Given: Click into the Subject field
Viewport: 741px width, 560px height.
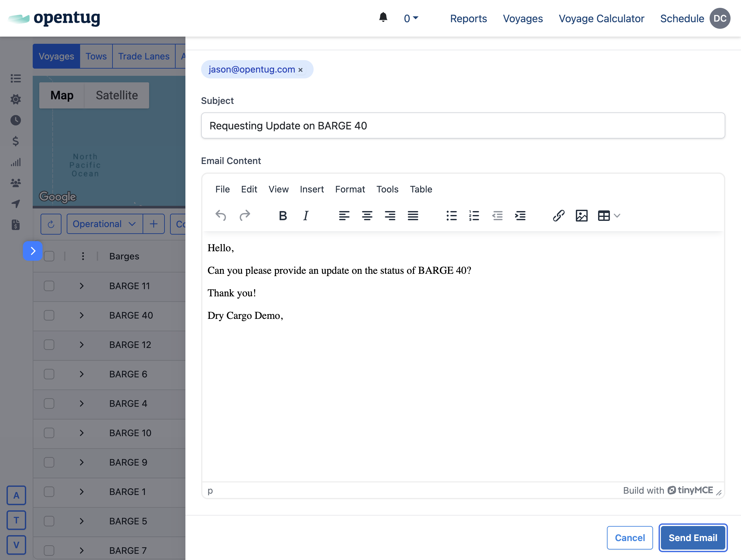Looking at the screenshot, I should coord(463,126).
